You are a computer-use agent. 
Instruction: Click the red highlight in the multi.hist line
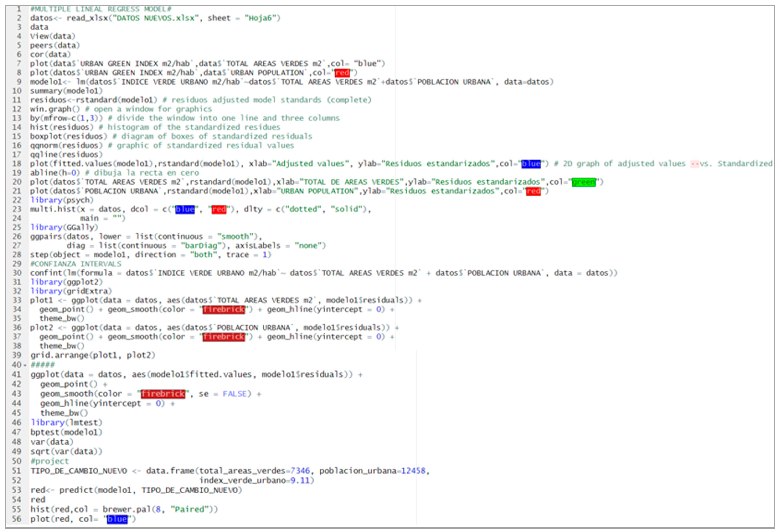point(219,209)
